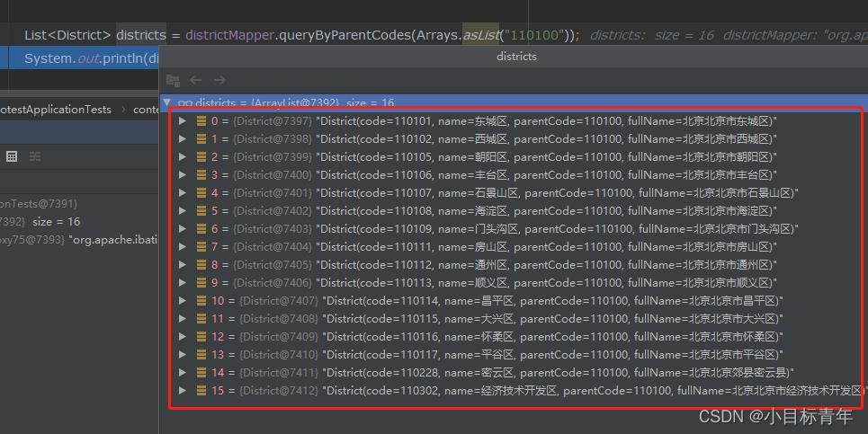This screenshot has height=434, width=868.
Task: Click the forward arrow in districts popup
Action: (x=219, y=80)
